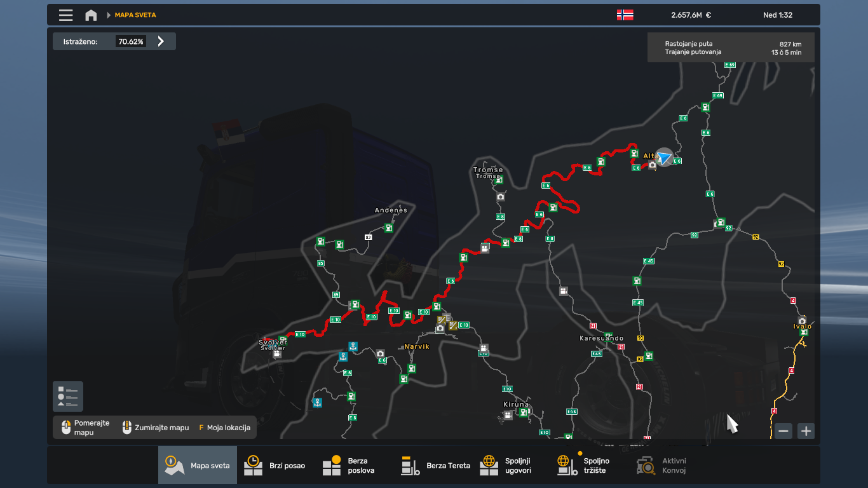
Task: Click the Norway flag icon
Action: (625, 15)
